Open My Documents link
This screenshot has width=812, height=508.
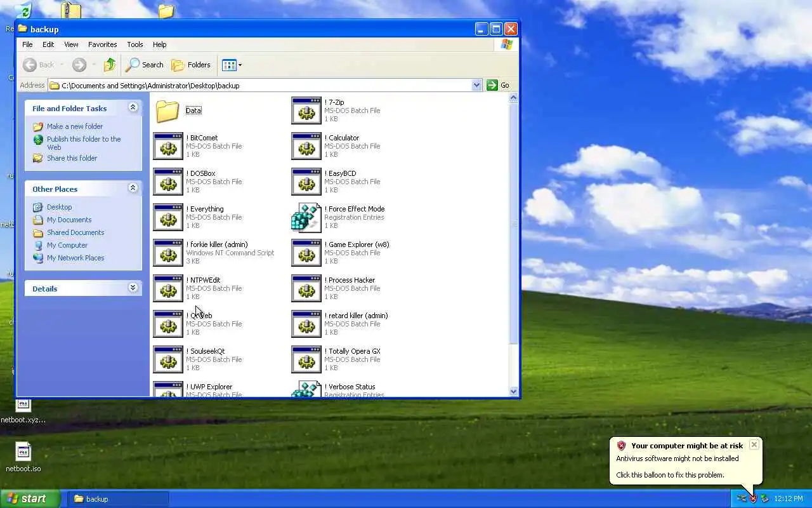tap(69, 220)
